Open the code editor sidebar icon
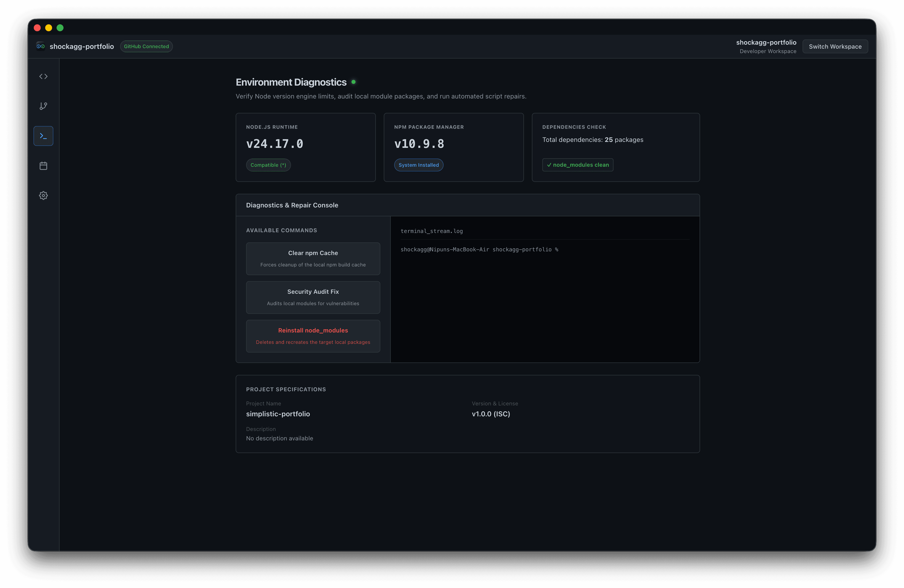Screen dimensions: 904x588 coord(43,76)
